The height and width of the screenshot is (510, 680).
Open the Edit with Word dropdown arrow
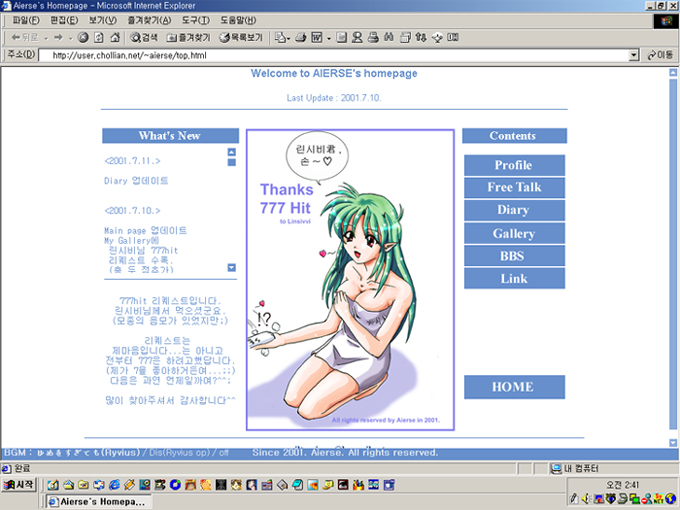(x=329, y=38)
